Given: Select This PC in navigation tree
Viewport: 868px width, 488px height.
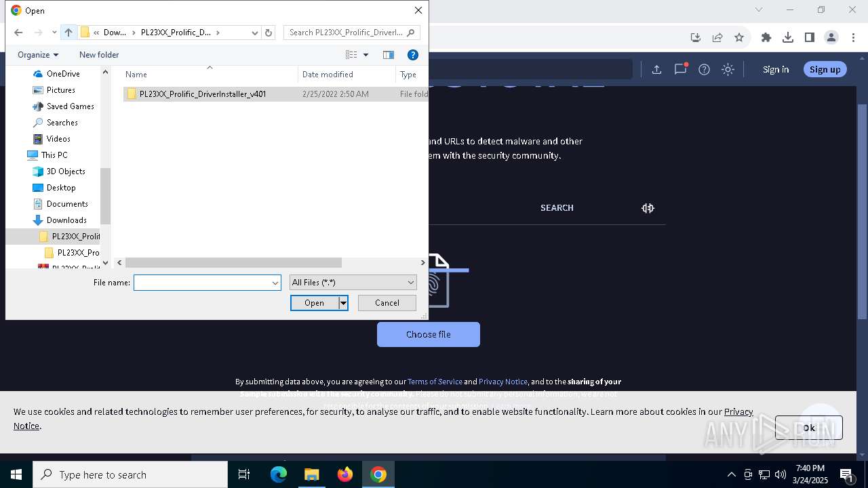Looking at the screenshot, I should (x=54, y=155).
